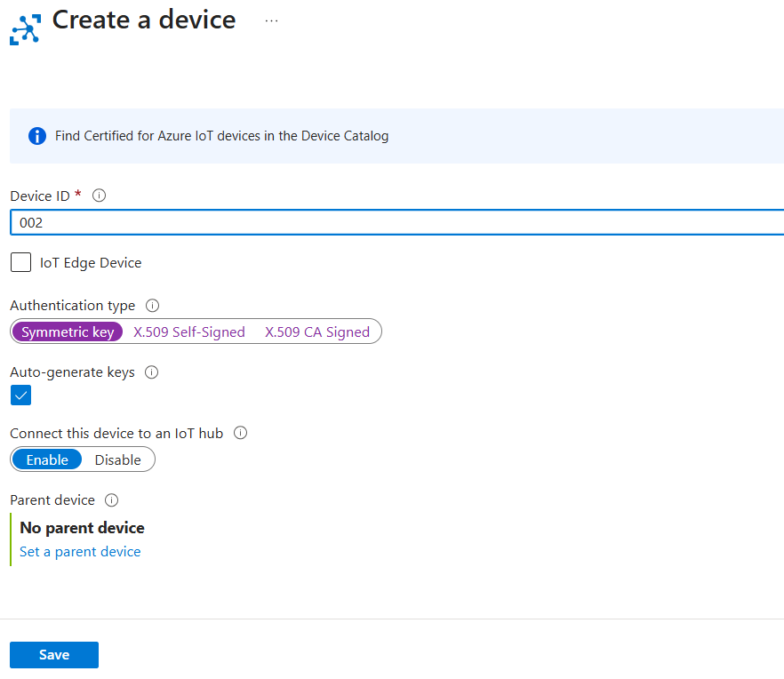784x679 pixels.
Task: Click the Device Catalog banner text
Action: pos(221,136)
